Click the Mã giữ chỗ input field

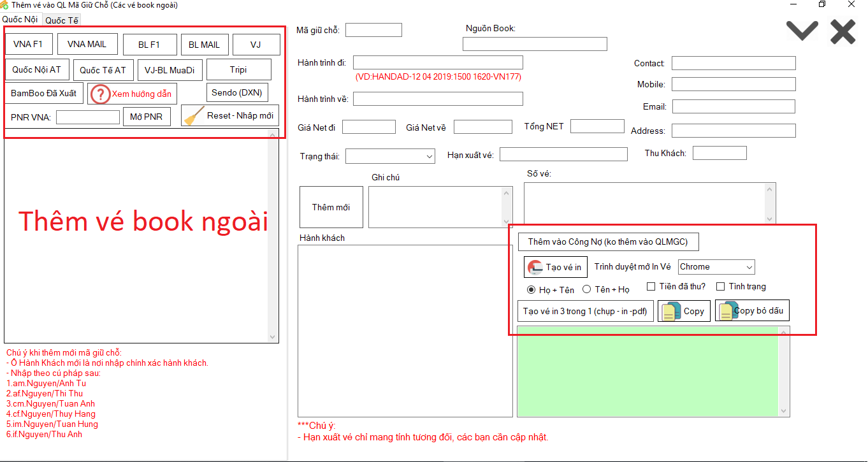click(373, 30)
